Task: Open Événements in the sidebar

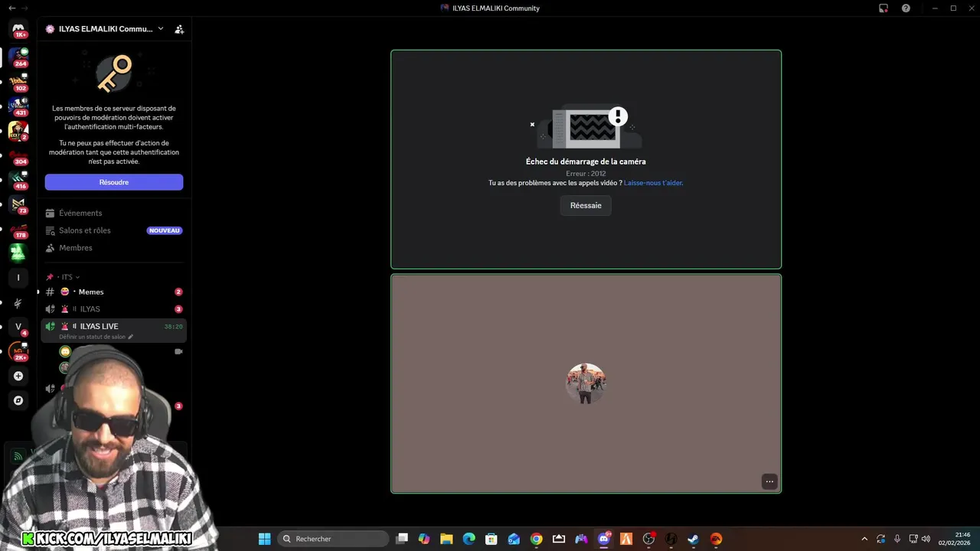Action: pos(113,213)
